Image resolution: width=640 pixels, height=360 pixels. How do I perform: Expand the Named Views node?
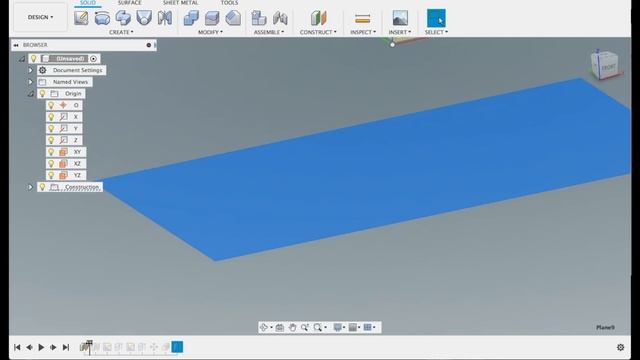coord(30,82)
